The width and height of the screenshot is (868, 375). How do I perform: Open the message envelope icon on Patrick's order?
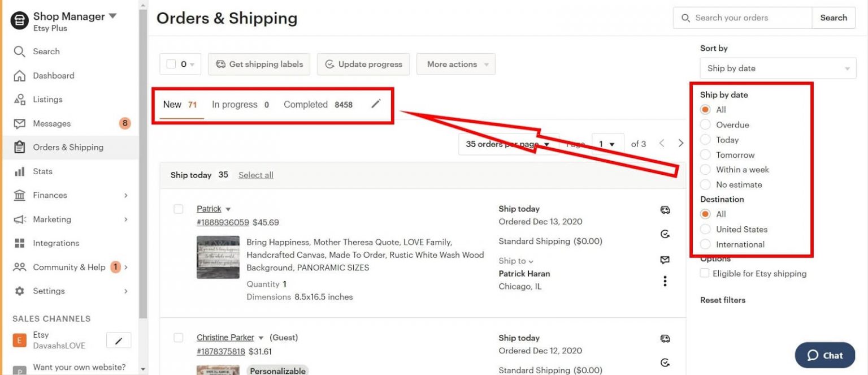pos(665,259)
